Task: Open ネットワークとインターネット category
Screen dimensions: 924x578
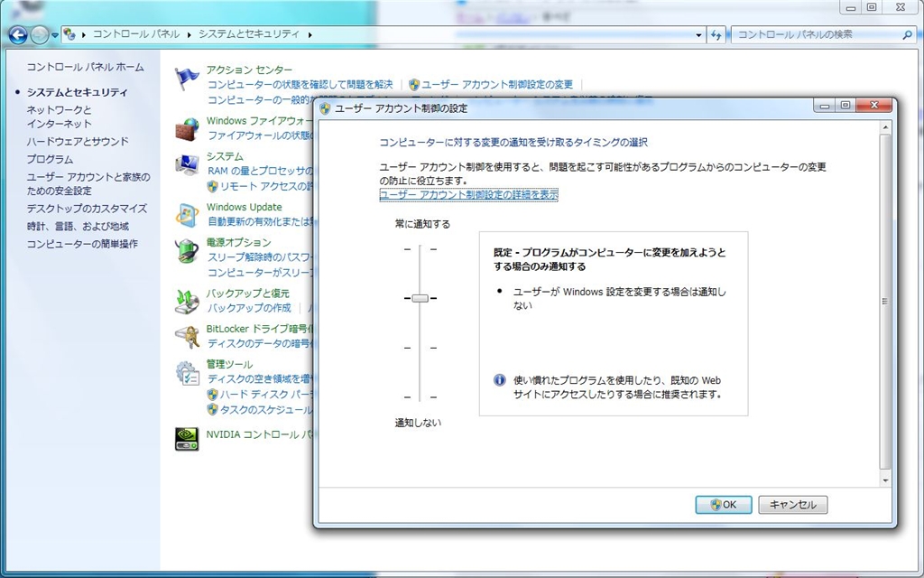Action: [59, 117]
